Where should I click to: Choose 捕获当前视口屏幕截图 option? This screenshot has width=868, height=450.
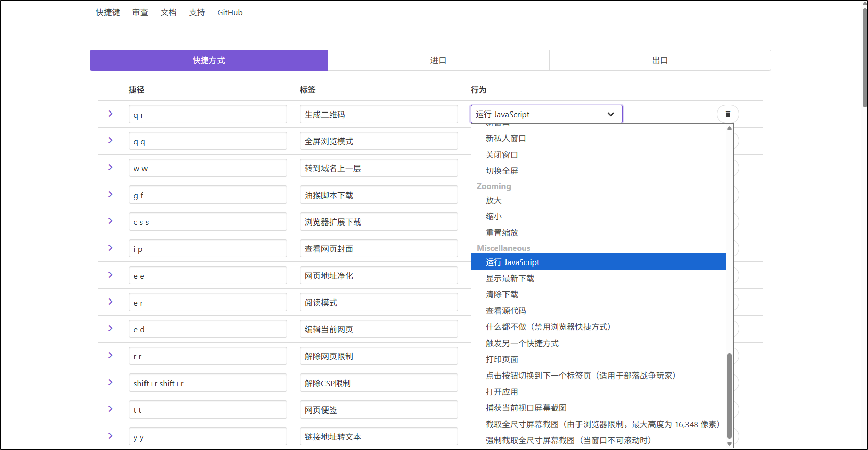pos(526,408)
